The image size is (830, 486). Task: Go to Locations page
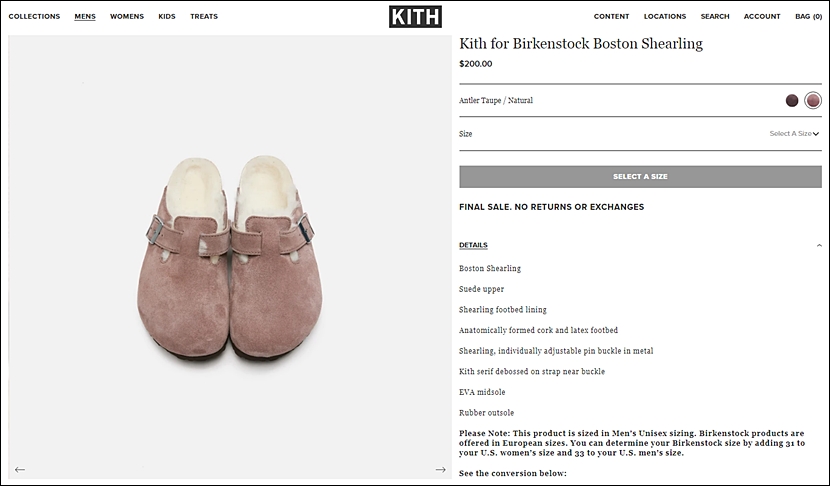click(665, 16)
